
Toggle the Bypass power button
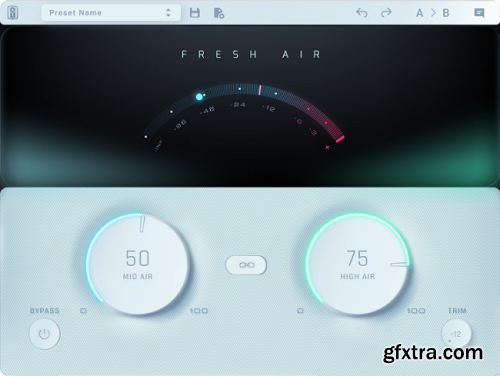[x=44, y=334]
